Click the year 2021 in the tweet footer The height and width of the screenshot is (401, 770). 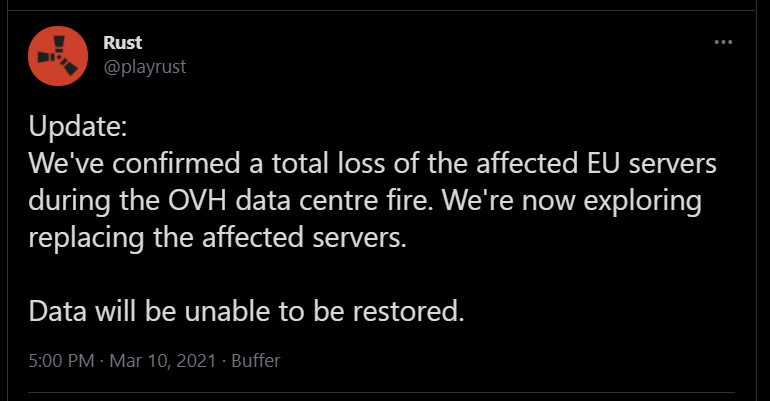pyautogui.click(x=196, y=361)
